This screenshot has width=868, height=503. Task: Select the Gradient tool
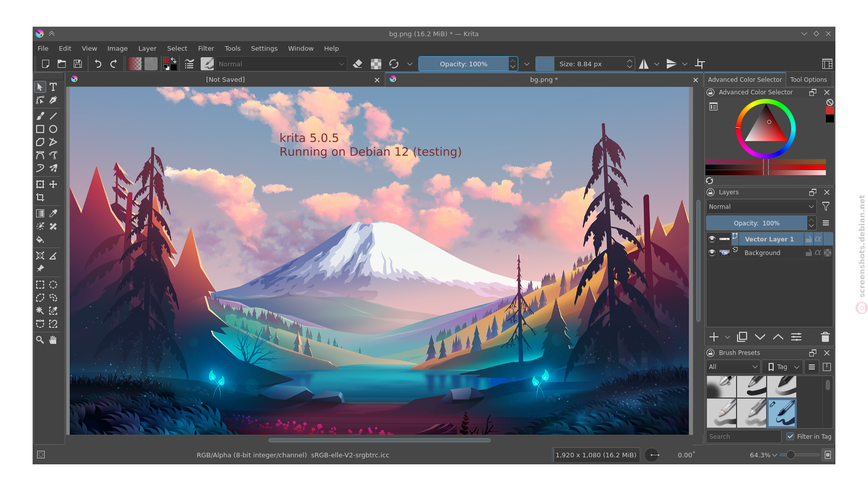(x=40, y=213)
